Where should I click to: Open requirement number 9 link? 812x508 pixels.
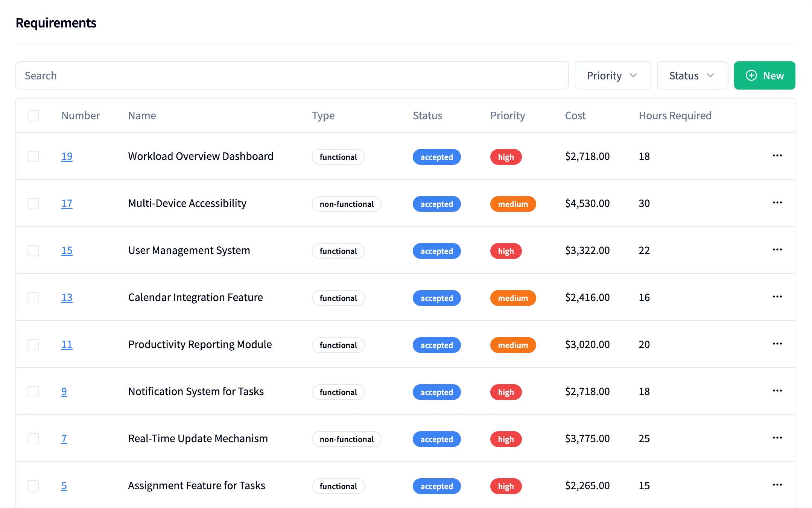coord(64,392)
